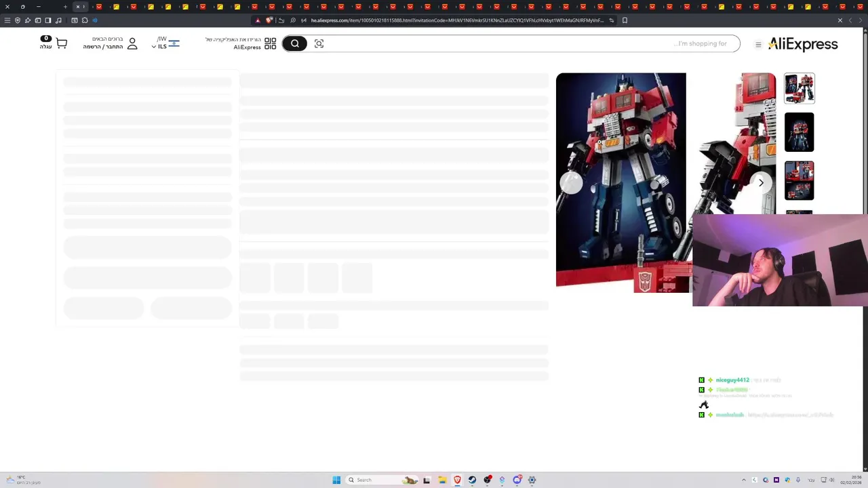Open Steam from the taskbar
This screenshot has width=868, height=488.
[x=473, y=480]
